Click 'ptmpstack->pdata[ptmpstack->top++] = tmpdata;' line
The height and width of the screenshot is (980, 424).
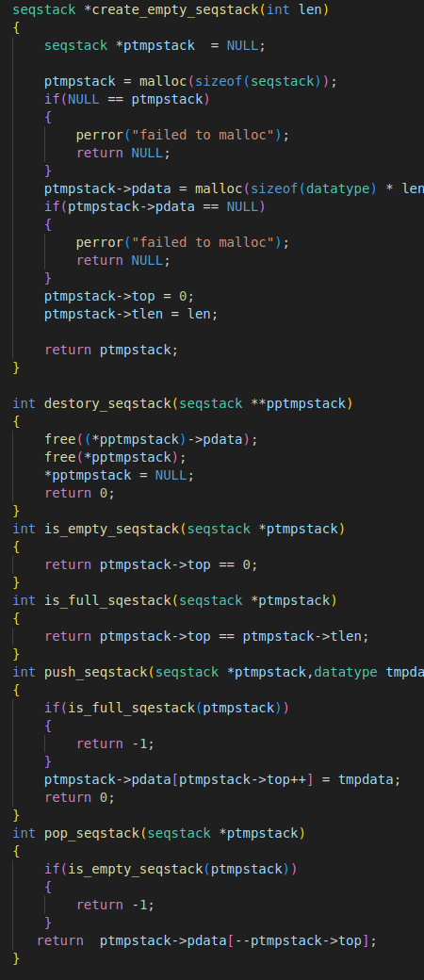(222, 780)
